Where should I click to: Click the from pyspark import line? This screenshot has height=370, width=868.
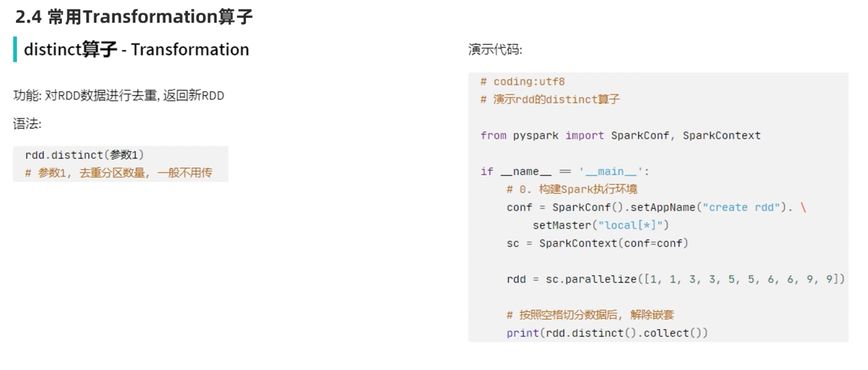pyautogui.click(x=620, y=135)
